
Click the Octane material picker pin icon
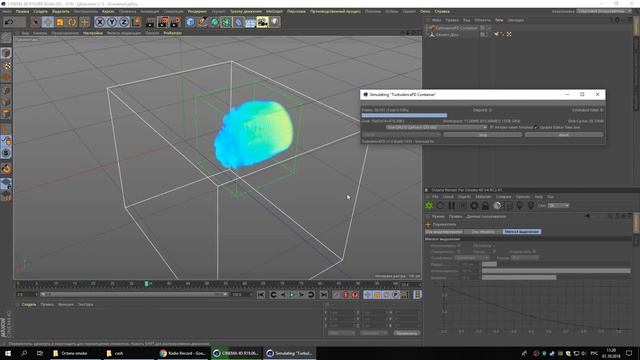coord(531,206)
